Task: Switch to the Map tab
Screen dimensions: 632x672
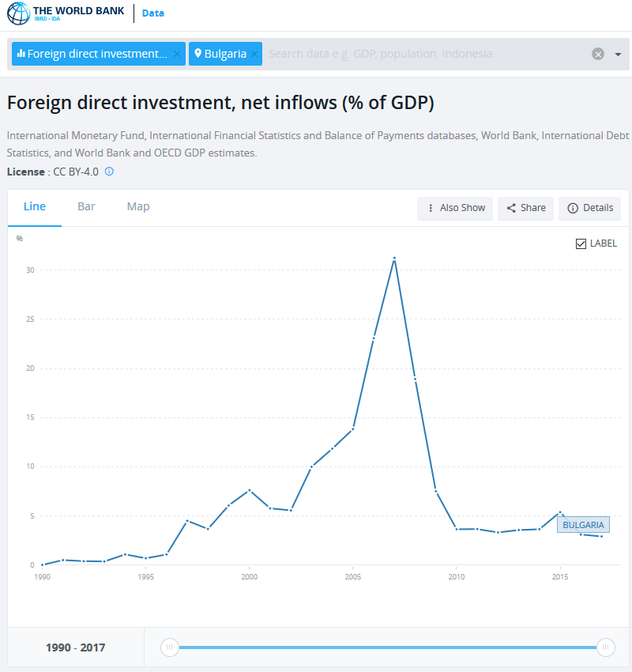Action: coord(138,206)
